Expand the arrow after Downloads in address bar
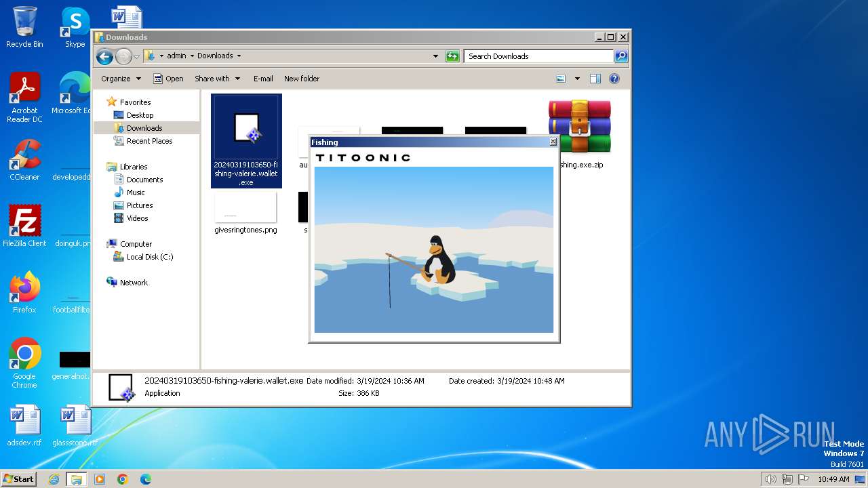 tap(239, 56)
